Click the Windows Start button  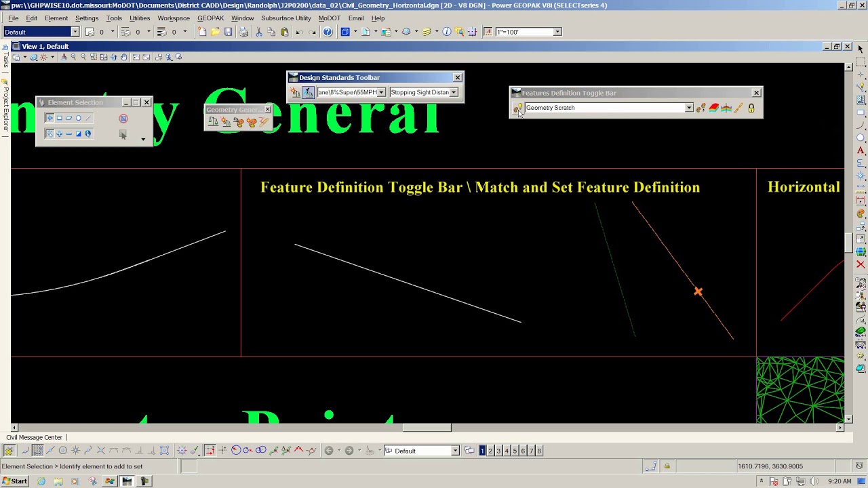point(14,481)
